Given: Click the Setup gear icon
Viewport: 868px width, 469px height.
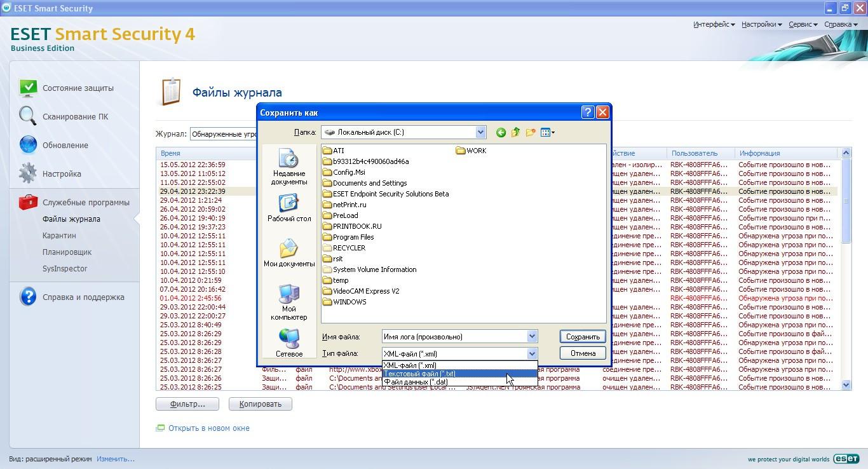Looking at the screenshot, I should [28, 173].
